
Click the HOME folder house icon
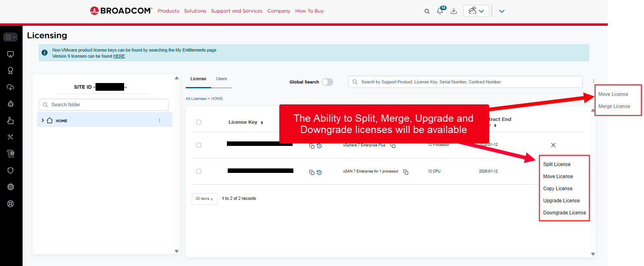pos(50,121)
